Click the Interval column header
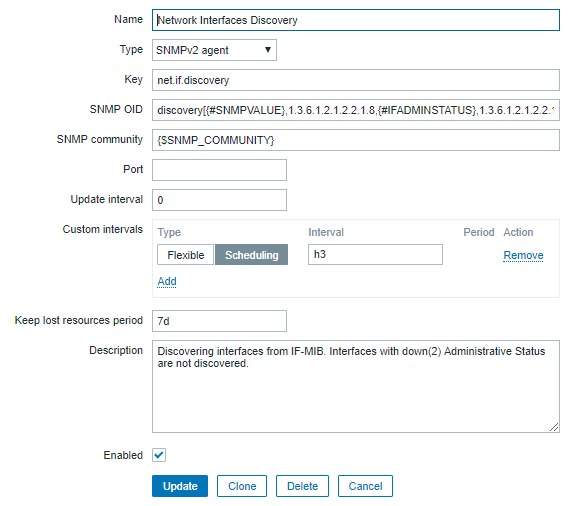586x506 pixels. pyautogui.click(x=326, y=232)
